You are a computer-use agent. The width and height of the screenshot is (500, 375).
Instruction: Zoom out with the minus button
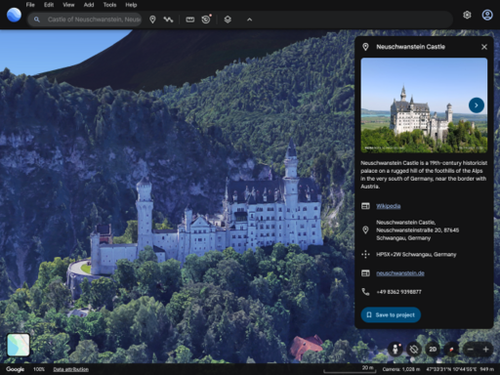(x=470, y=349)
